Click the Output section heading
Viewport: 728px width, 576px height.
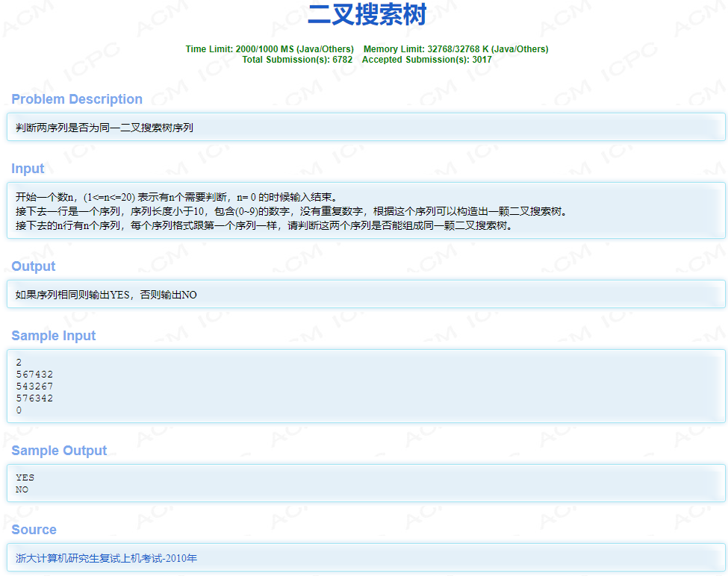click(33, 266)
